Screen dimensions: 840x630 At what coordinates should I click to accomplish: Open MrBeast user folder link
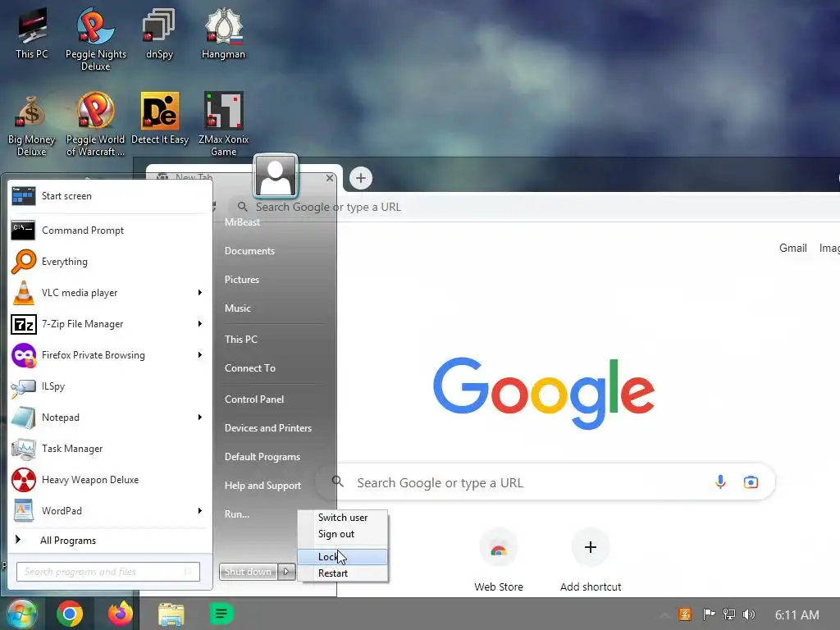click(242, 221)
